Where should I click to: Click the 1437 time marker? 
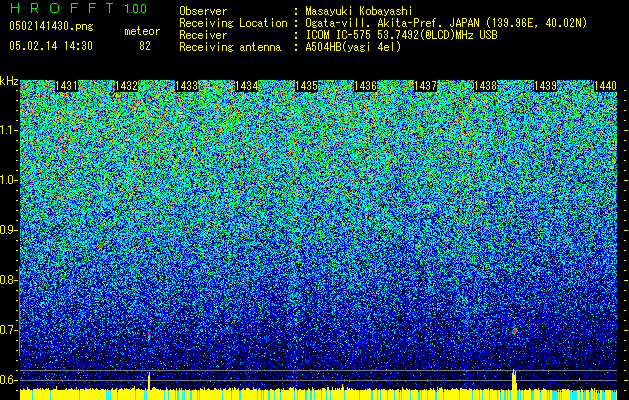coord(425,86)
